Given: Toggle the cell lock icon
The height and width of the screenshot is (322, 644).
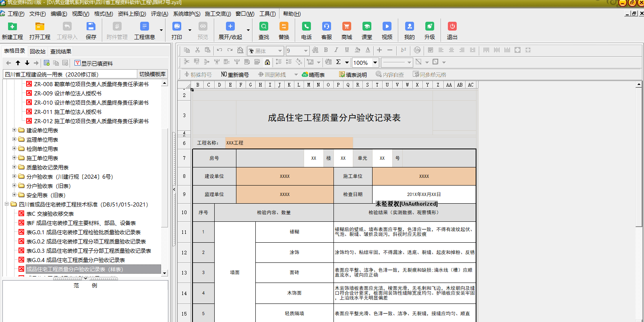Looking at the screenshot, I should pyautogui.click(x=267, y=62).
